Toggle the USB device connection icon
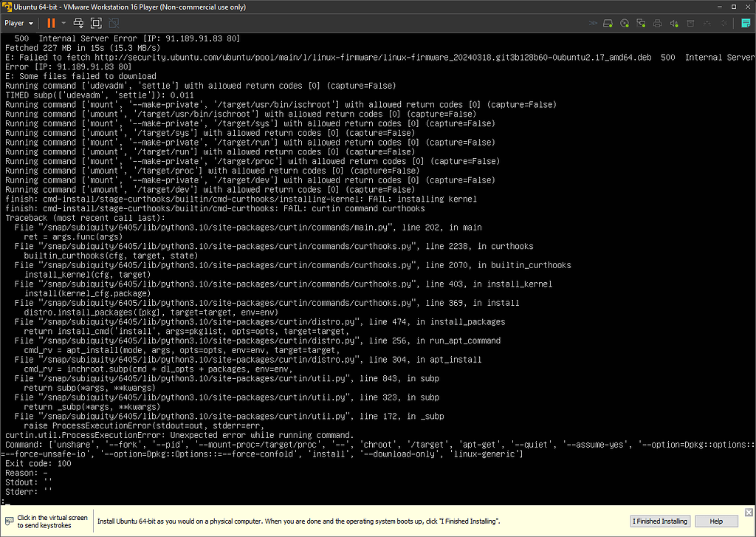756x537 pixels. 690,23
